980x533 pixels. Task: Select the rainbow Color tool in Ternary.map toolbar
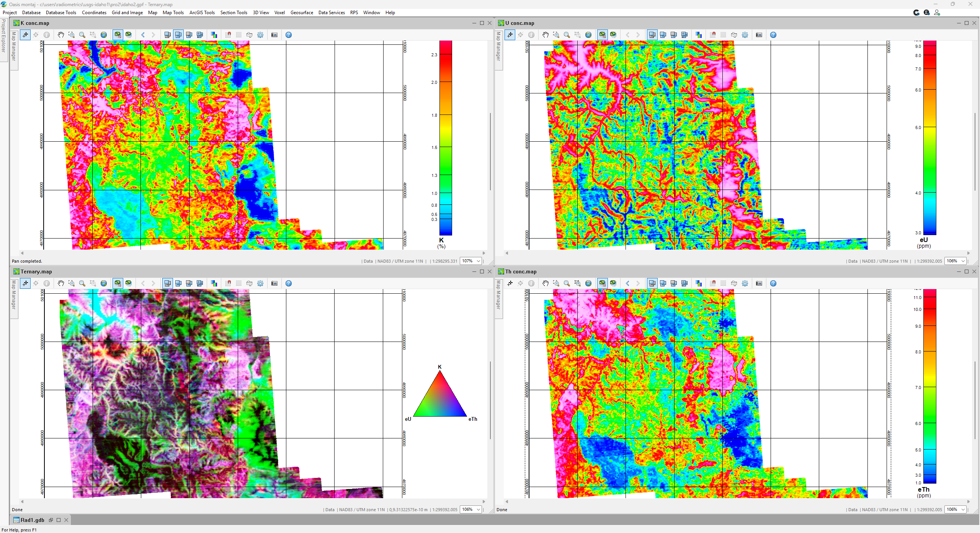point(214,283)
